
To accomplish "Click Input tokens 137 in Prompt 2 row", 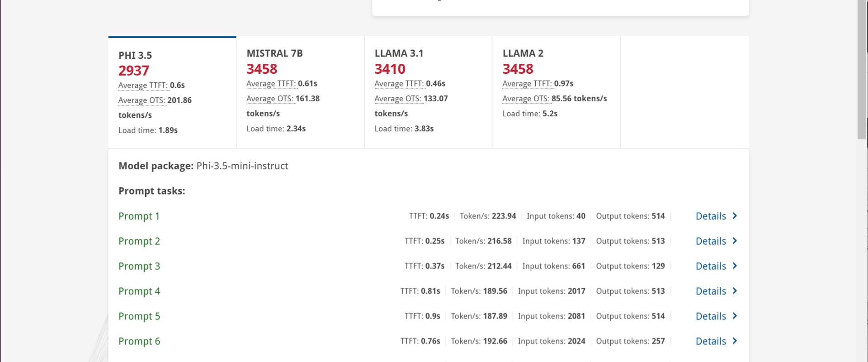I will (x=554, y=241).
